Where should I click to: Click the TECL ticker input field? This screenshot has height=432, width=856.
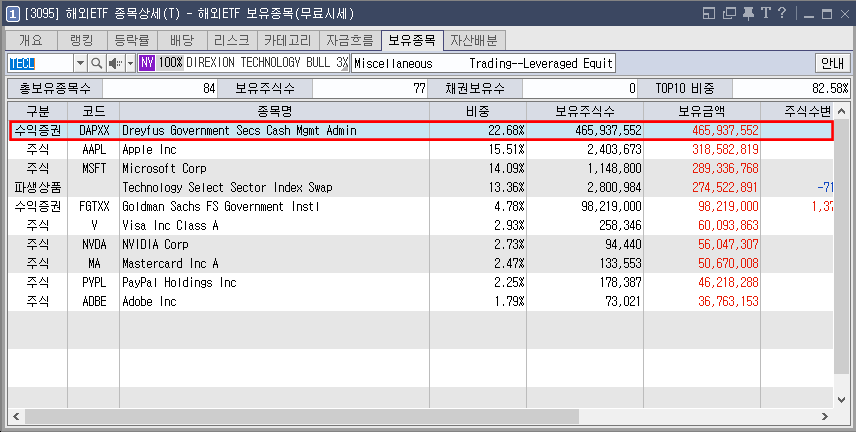[40, 63]
